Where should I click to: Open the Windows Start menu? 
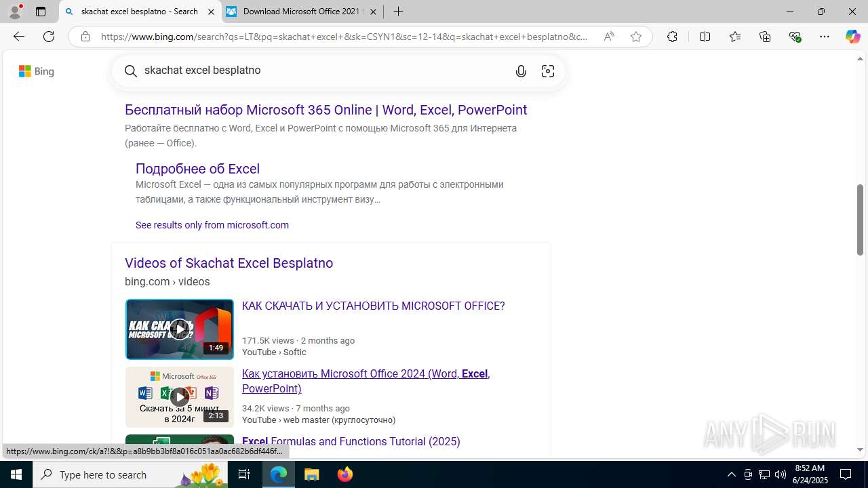[x=16, y=474]
